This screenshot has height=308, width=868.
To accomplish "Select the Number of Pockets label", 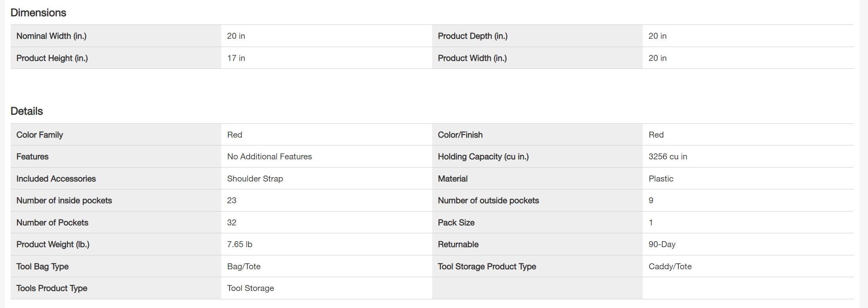I will pos(52,223).
